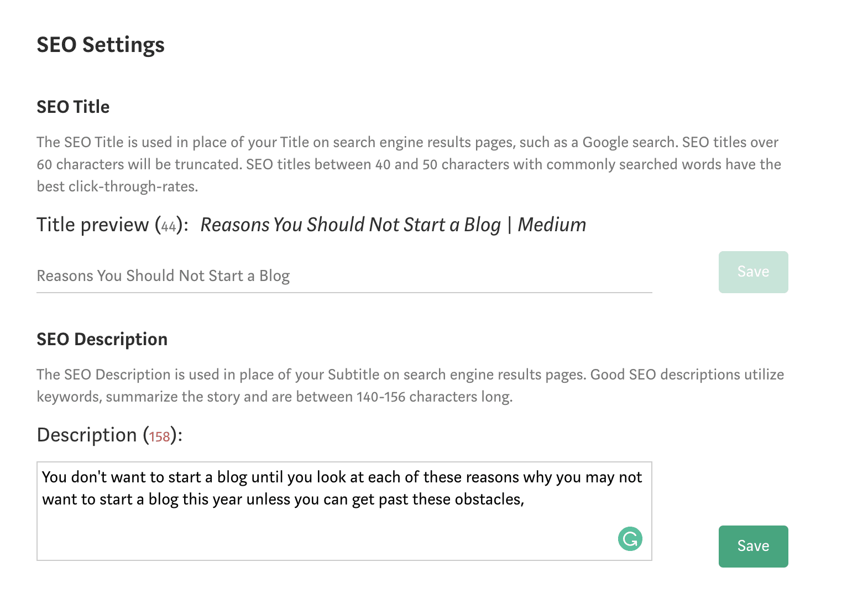Click inside the description text area
This screenshot has width=868, height=593.
pos(344,511)
